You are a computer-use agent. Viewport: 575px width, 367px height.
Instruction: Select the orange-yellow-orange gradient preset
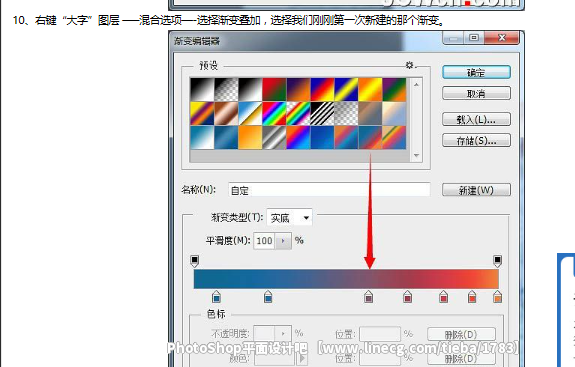click(370, 89)
